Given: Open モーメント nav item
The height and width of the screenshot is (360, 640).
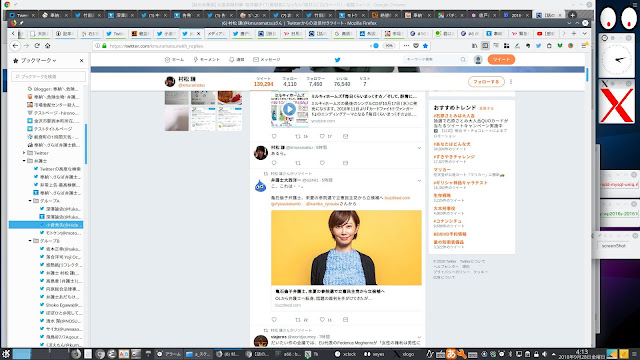Looking at the screenshot, I should 206,60.
